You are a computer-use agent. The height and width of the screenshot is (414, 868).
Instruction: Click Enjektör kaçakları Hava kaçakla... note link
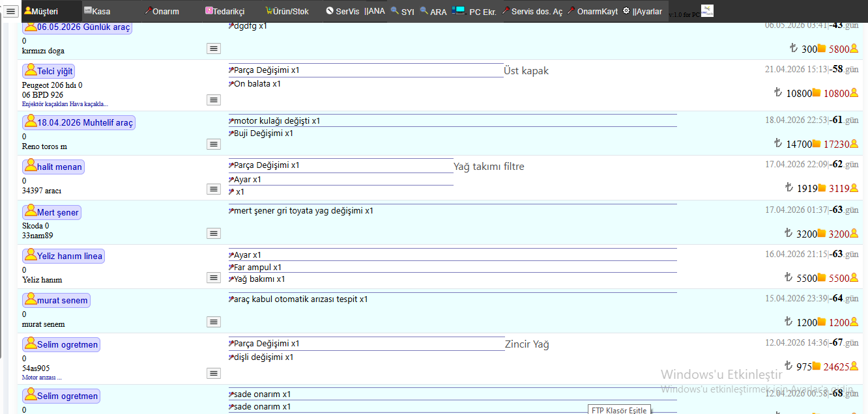point(65,104)
